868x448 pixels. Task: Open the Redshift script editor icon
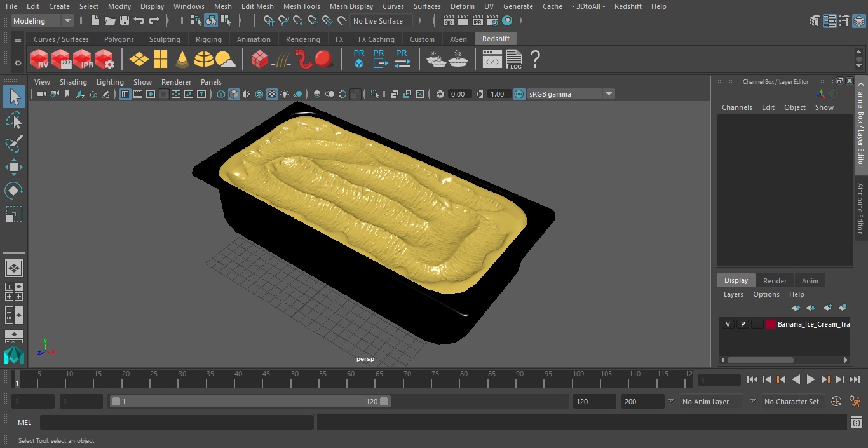pos(492,60)
